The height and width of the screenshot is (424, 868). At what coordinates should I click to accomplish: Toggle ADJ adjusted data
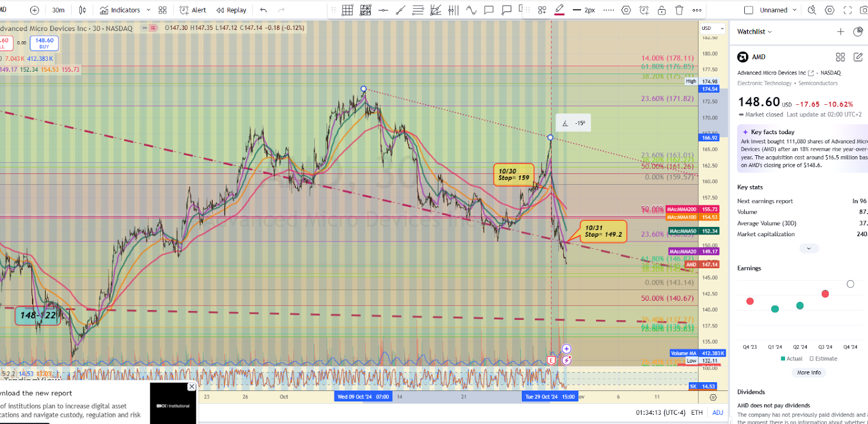[718, 413]
